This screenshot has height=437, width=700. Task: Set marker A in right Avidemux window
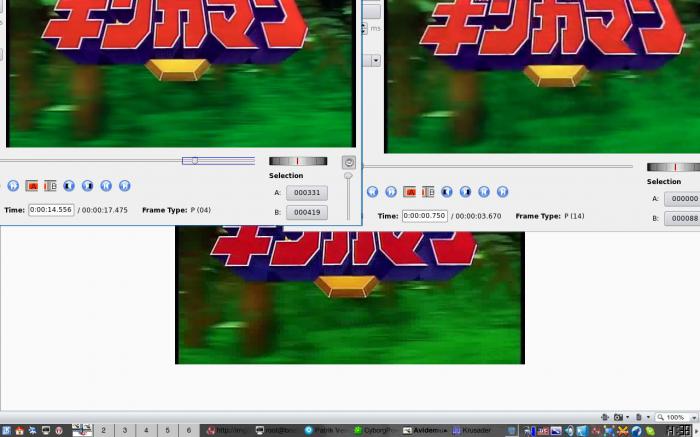[x=409, y=192]
